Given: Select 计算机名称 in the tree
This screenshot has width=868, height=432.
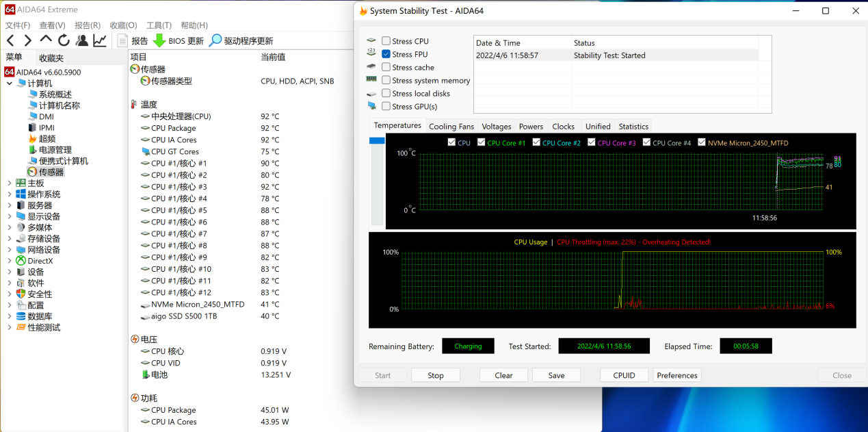Looking at the screenshot, I should click(59, 105).
